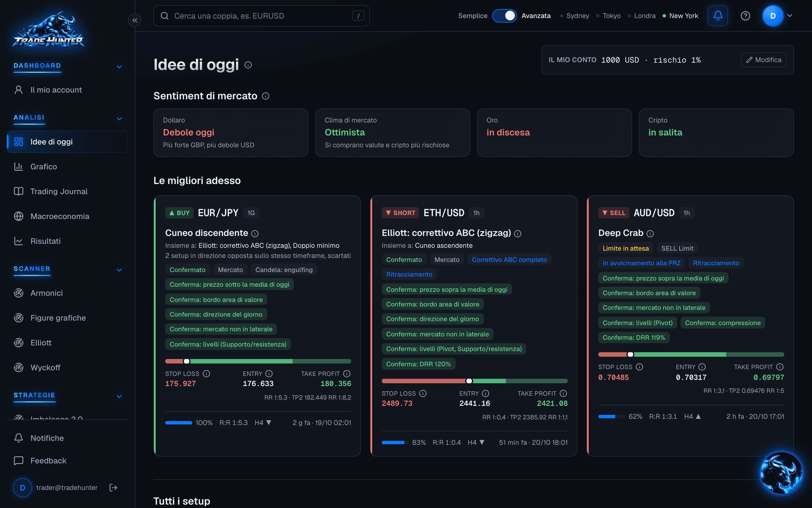This screenshot has width=812, height=508.
Task: Open the account dropdown chevron beside avatar
Action: 789,16
